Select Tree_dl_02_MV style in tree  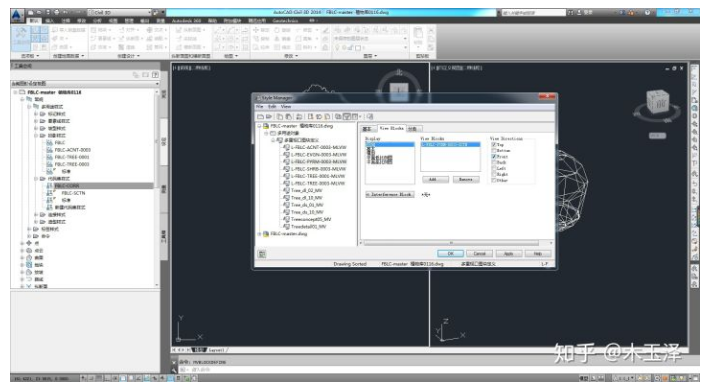pos(306,190)
